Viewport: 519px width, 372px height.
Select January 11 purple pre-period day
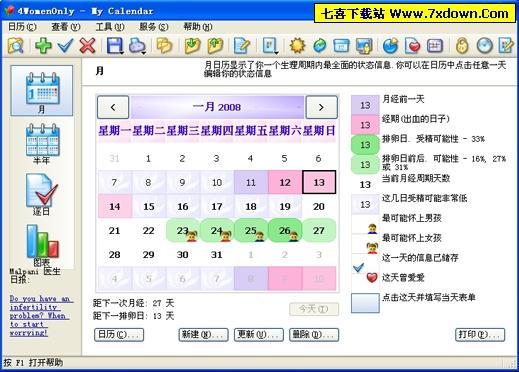coord(251,182)
